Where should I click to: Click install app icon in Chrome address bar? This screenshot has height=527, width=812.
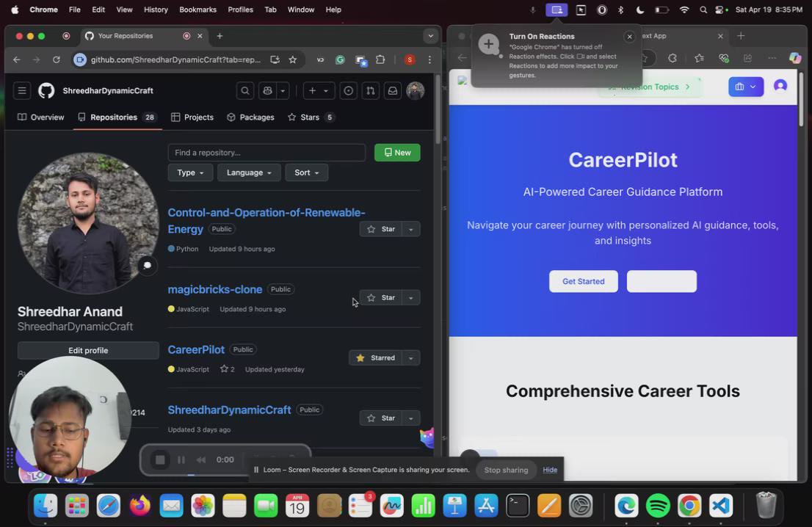(x=275, y=59)
